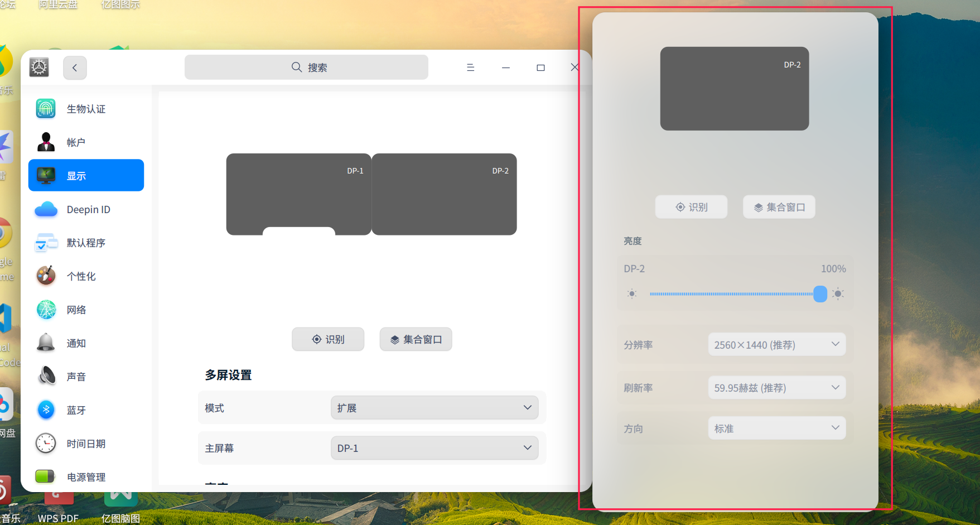Click the 分辨率 label in the side panel
The height and width of the screenshot is (525, 980).
[x=638, y=345]
